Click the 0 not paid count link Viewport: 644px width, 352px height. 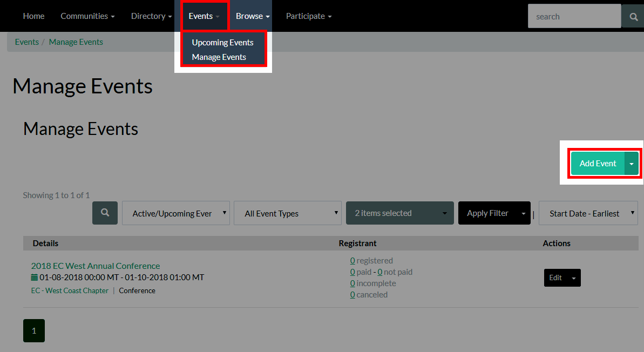tap(380, 272)
